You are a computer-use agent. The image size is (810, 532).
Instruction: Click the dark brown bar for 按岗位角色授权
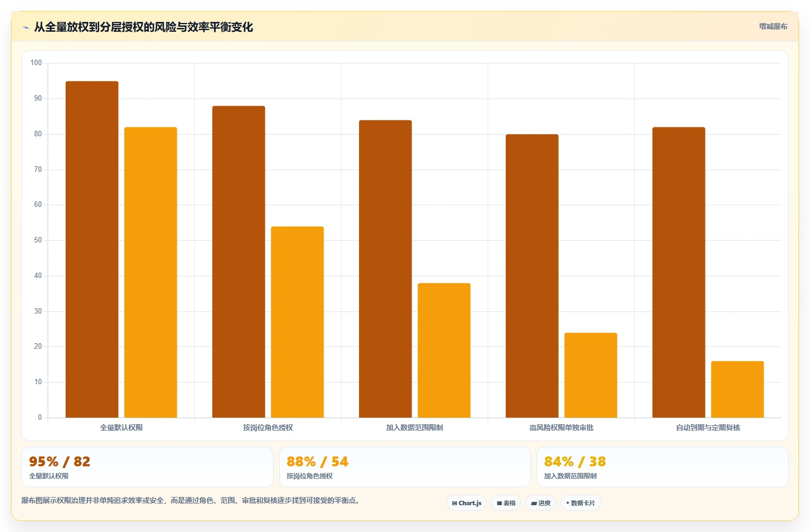pos(239,262)
